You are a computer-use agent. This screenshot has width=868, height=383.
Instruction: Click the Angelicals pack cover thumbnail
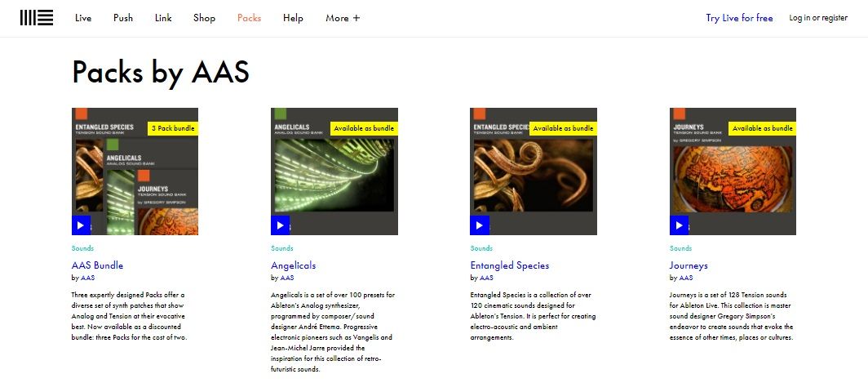334,171
